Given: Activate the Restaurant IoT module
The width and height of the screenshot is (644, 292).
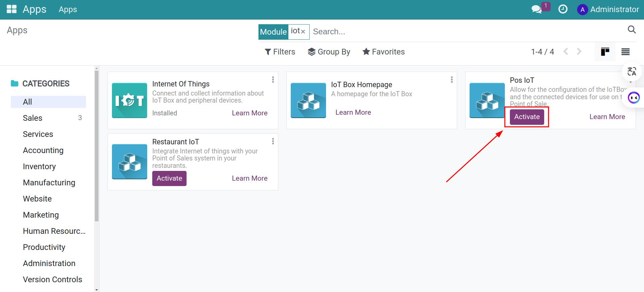Looking at the screenshot, I should (x=169, y=178).
